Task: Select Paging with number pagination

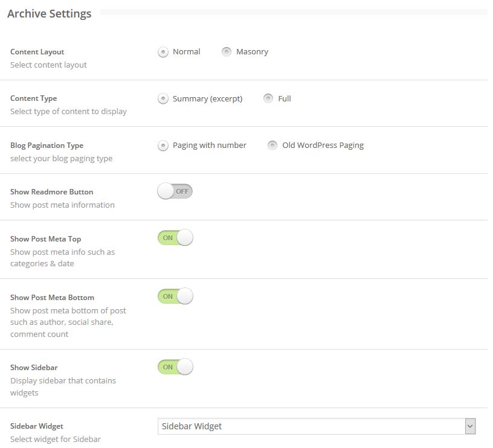Action: click(163, 146)
